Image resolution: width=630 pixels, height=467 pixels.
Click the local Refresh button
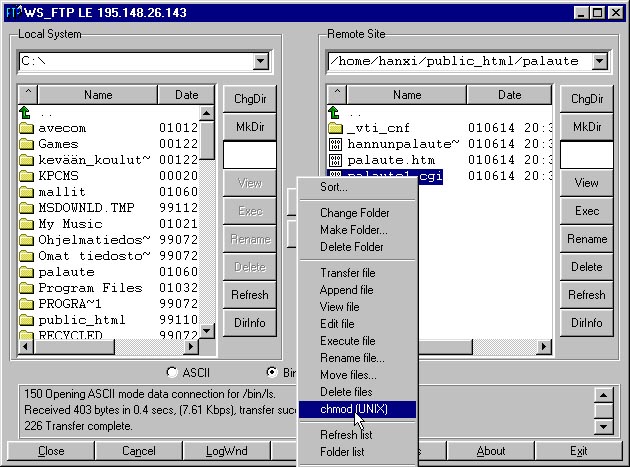pyautogui.click(x=249, y=295)
